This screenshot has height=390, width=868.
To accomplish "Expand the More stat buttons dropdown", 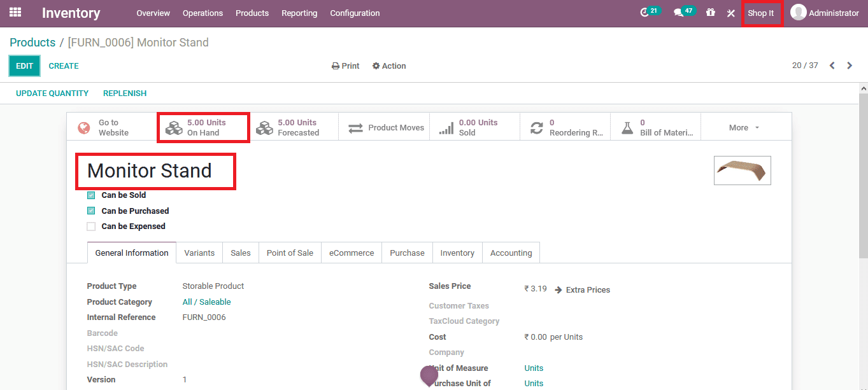I will click(x=746, y=127).
